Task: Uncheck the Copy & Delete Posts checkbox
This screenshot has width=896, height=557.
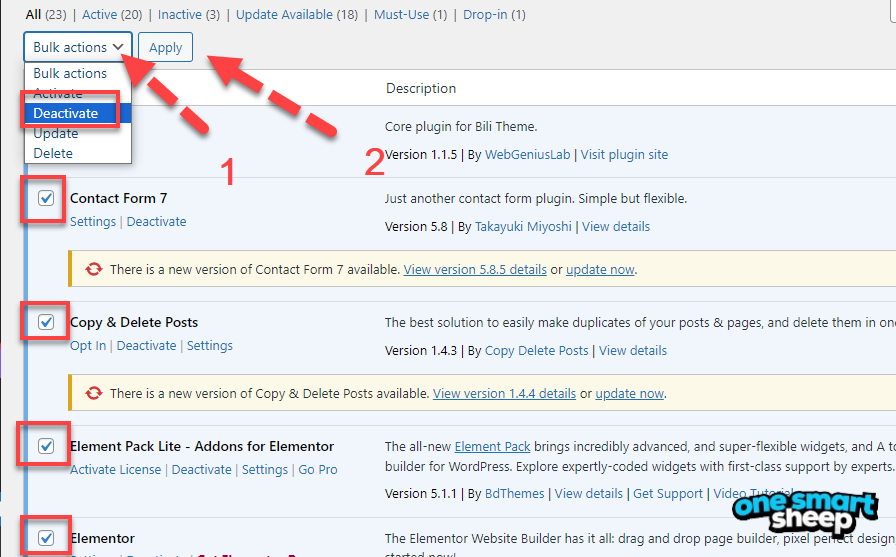Action: point(46,322)
